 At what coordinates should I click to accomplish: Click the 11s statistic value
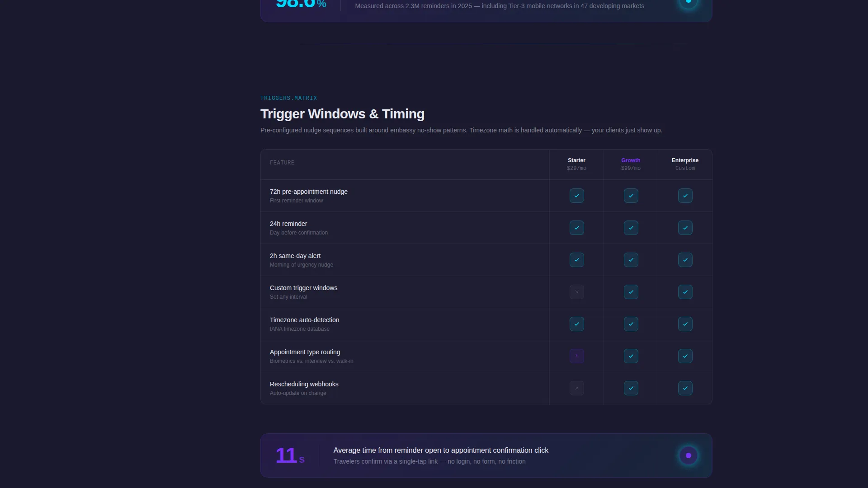click(290, 455)
